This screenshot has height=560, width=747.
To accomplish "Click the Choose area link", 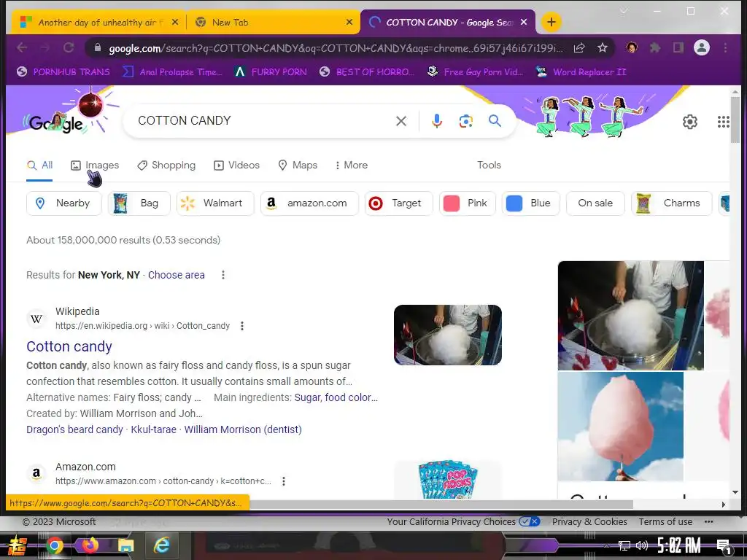I will coord(177,275).
